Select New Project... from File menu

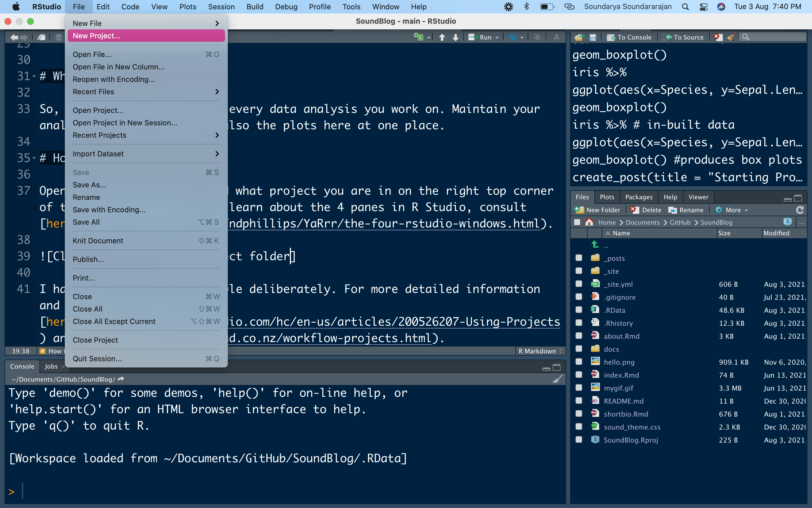[x=146, y=36]
